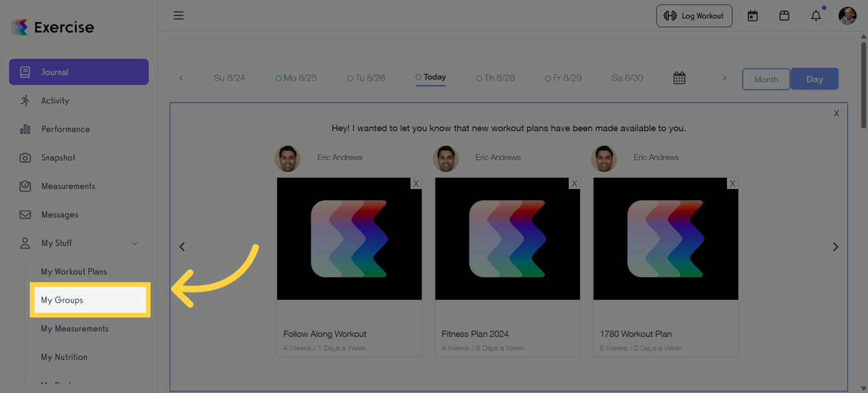Open the calendar picker icon beside dates
The width and height of the screenshot is (868, 393).
[x=679, y=77]
